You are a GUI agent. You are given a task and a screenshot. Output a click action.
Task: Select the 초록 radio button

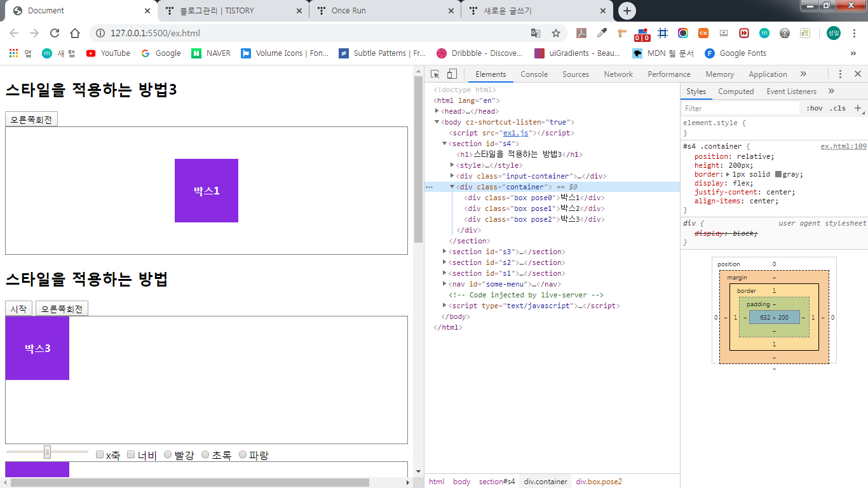pos(205,454)
